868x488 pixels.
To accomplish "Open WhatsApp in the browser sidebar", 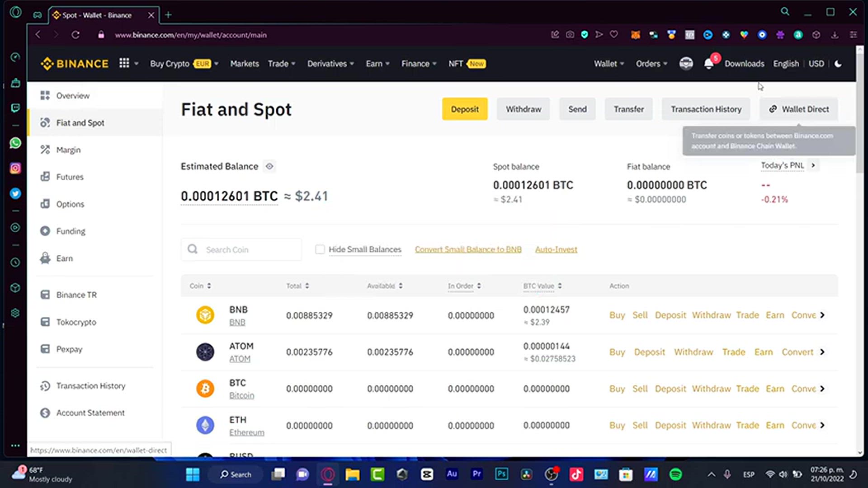I will 15,143.
